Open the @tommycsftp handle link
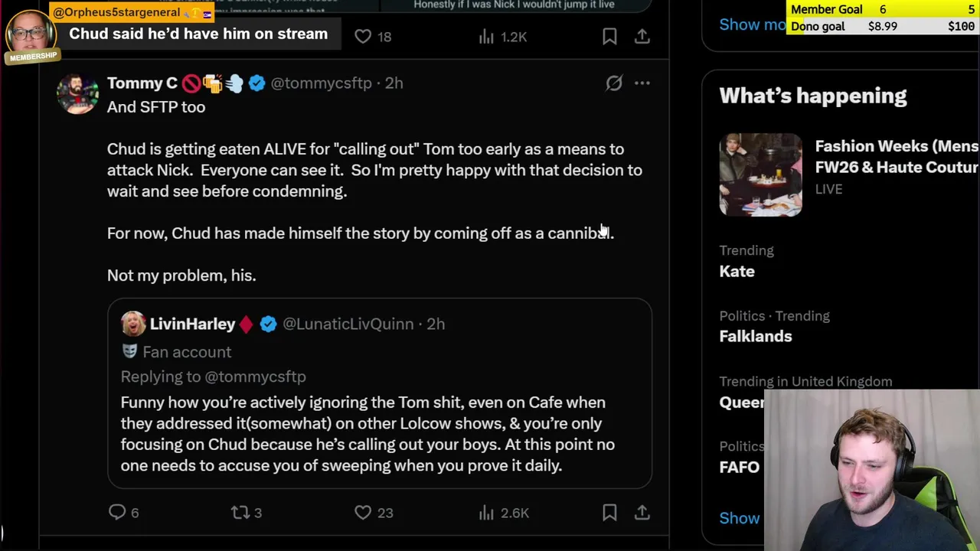Screen dimensions: 980x551 321,83
